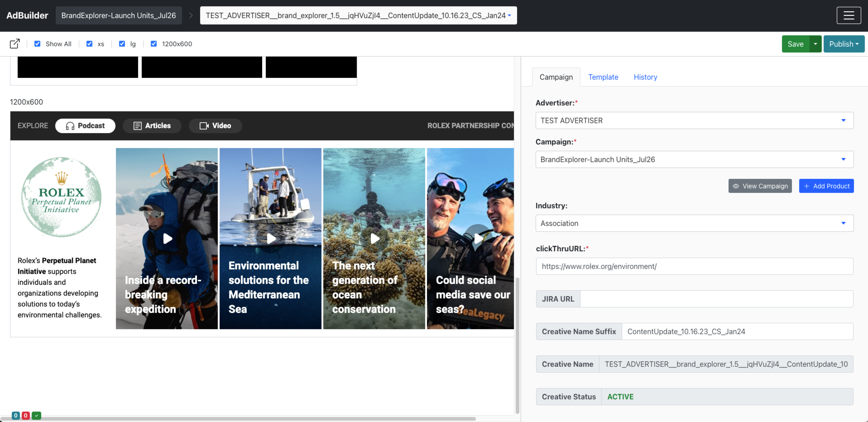This screenshot has height=422, width=868.
Task: Click the View Campaign button
Action: click(760, 186)
